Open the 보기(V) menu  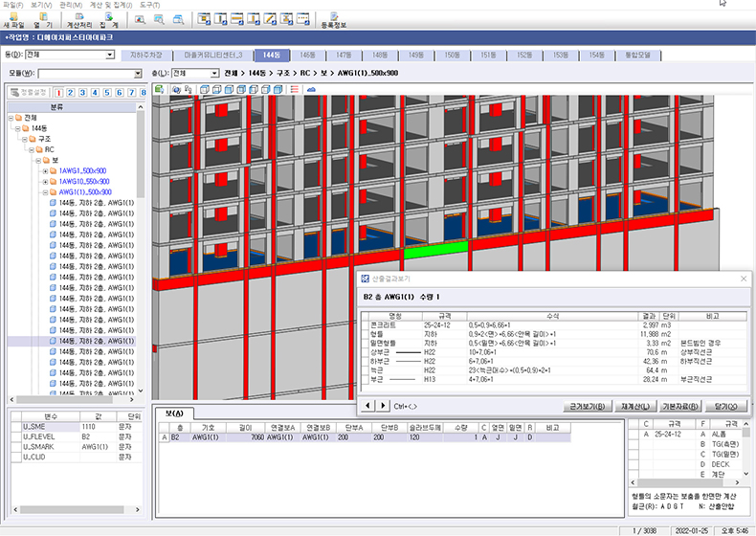(x=41, y=5)
